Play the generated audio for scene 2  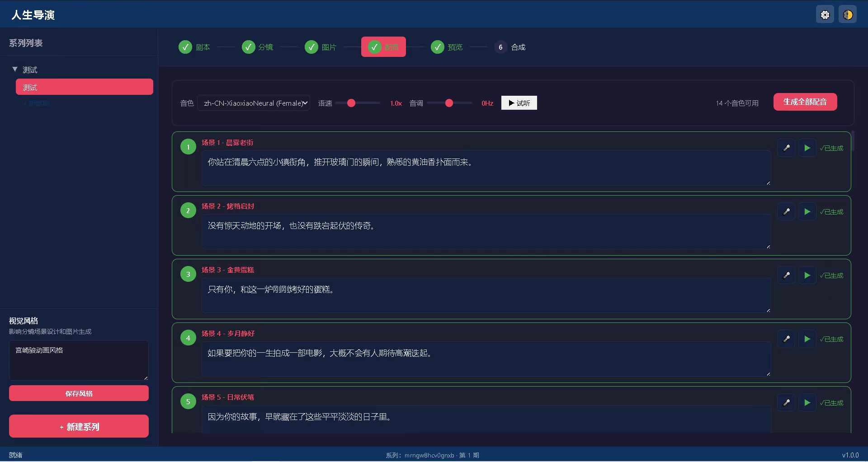pos(807,212)
